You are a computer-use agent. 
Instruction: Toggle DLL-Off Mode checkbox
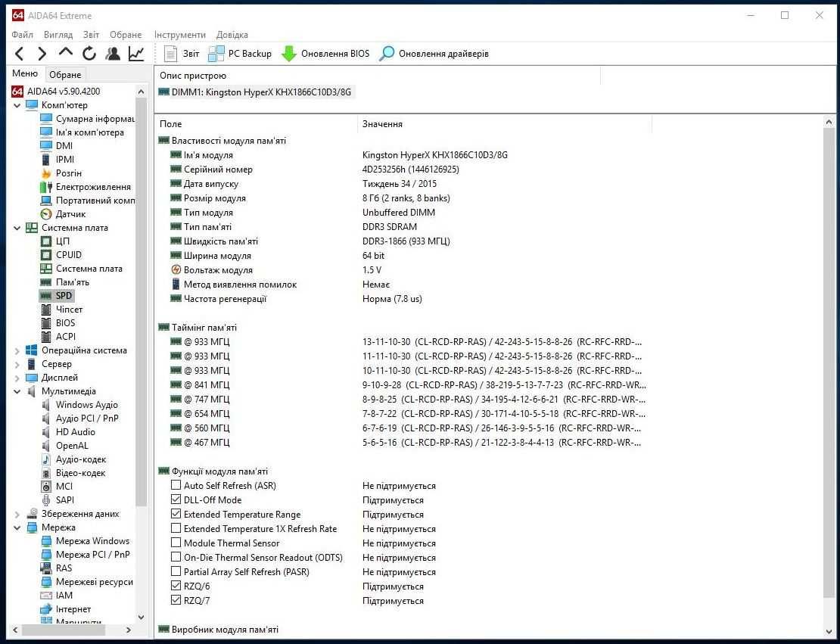tap(176, 500)
